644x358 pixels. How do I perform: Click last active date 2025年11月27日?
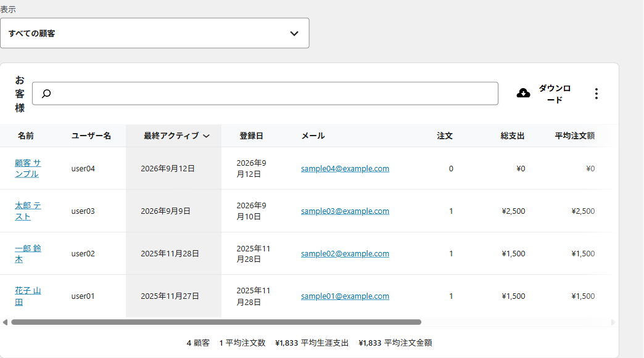click(170, 296)
